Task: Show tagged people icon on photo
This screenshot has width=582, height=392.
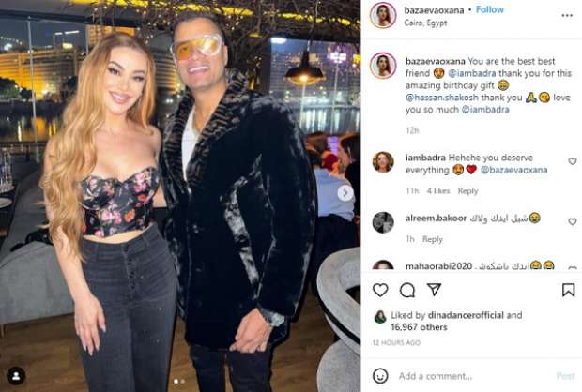Action: tap(16, 376)
